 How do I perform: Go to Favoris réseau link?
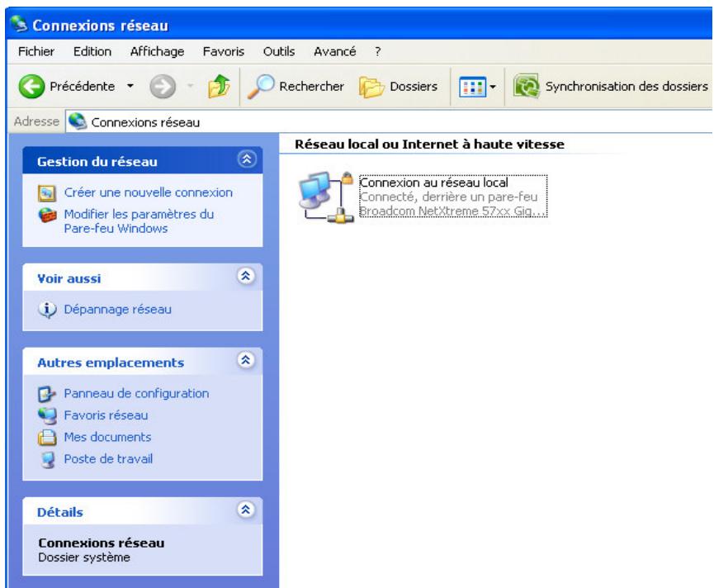click(106, 415)
